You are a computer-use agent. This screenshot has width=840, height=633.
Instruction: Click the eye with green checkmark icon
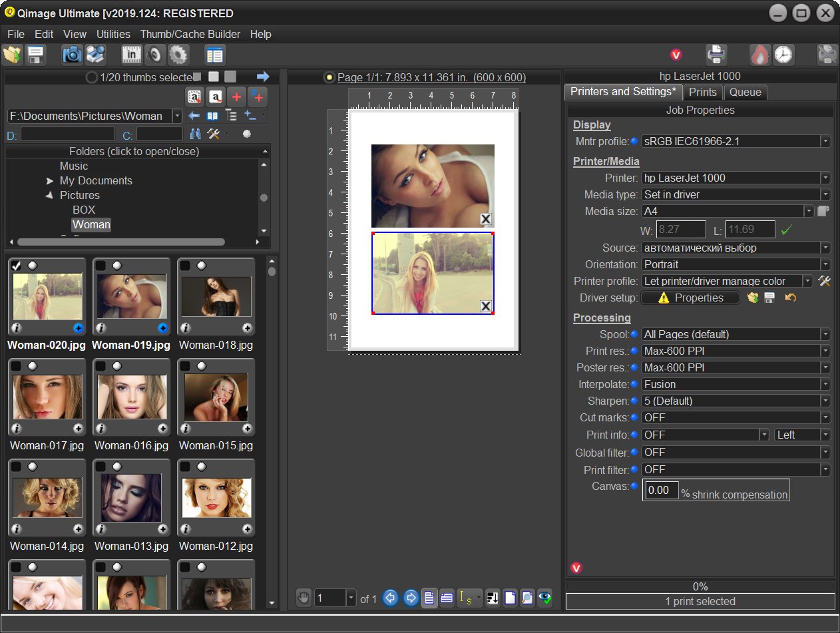[545, 598]
